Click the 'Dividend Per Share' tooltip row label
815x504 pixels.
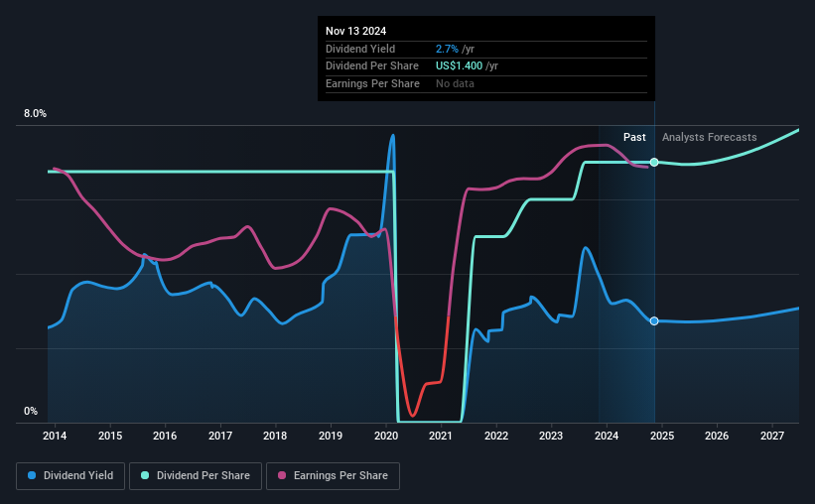pos(372,66)
